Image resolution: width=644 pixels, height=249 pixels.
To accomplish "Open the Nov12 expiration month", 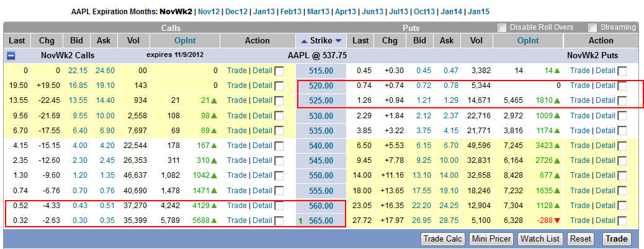I will (x=209, y=11).
